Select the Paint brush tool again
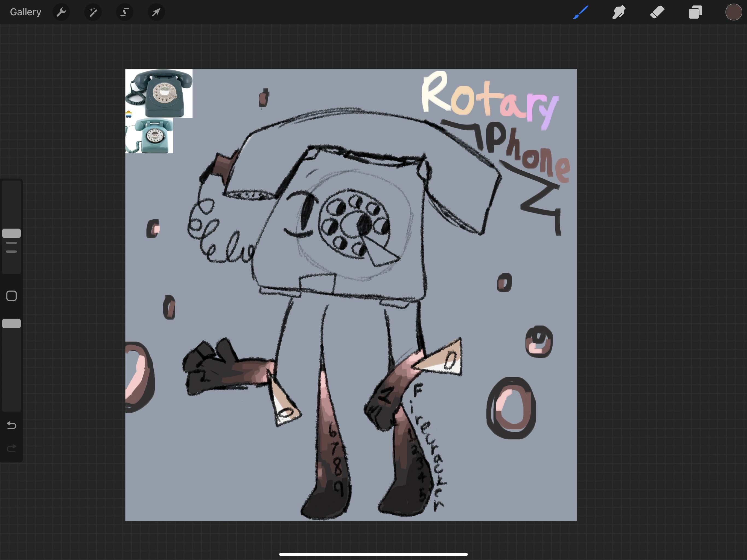This screenshot has width=747, height=560. [580, 12]
